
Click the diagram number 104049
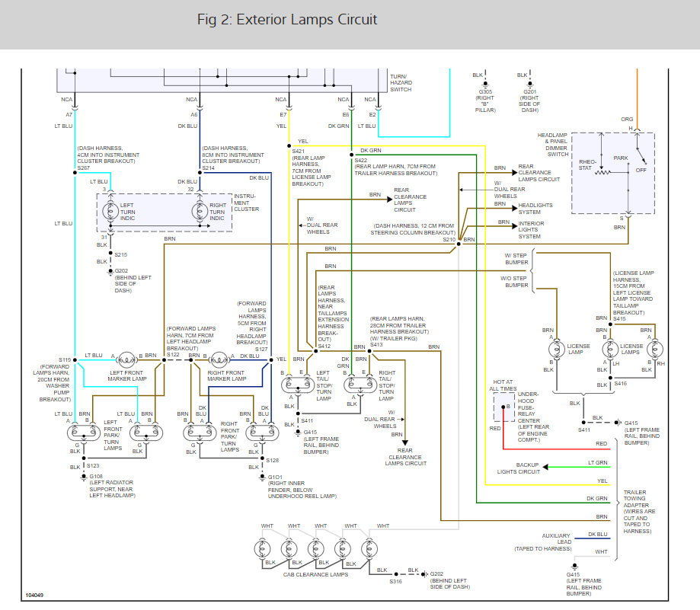pyautogui.click(x=34, y=596)
